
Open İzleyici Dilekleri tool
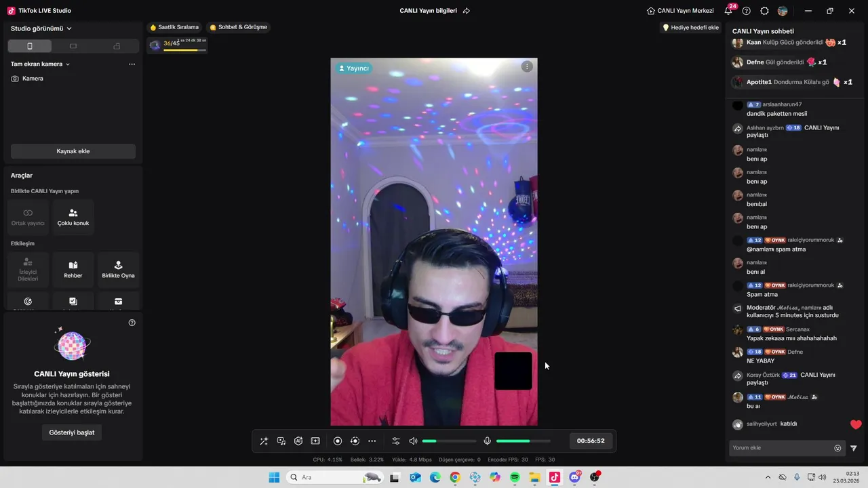(28, 270)
